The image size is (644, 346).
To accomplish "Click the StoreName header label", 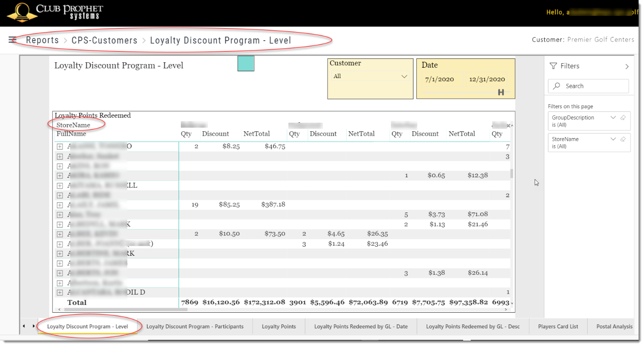I will click(73, 125).
